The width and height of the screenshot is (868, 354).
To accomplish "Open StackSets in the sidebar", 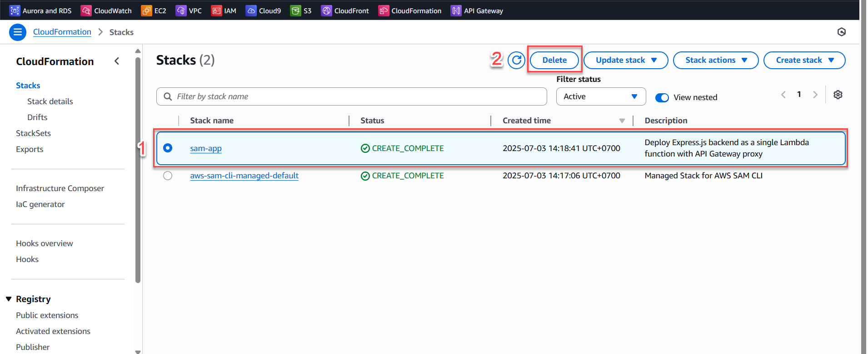I will 33,133.
